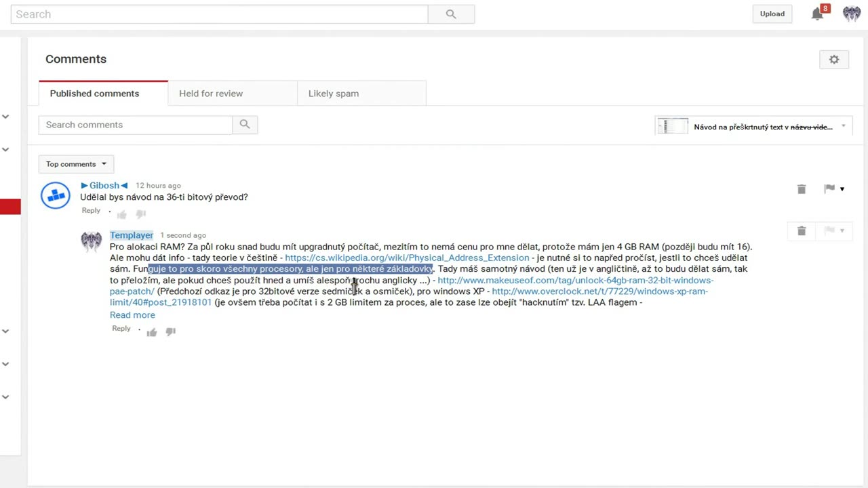The width and height of the screenshot is (868, 488).
Task: Expand second sidebar chevron below the first
Action: tap(5, 149)
